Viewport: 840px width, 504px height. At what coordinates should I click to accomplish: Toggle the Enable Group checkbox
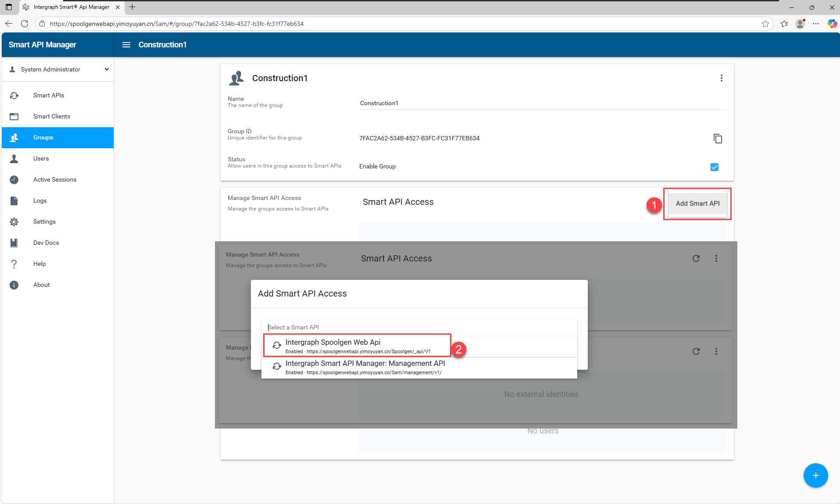coord(715,167)
